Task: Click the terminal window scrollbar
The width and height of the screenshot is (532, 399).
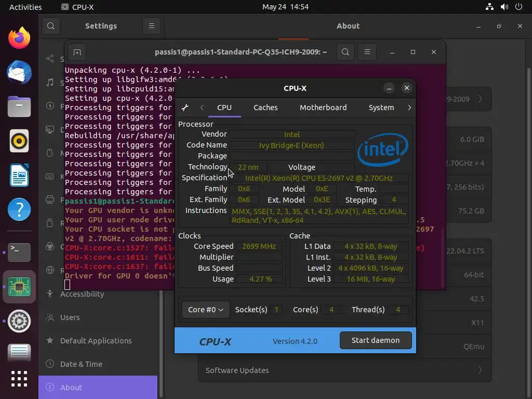Action: pyautogui.click(x=442, y=258)
